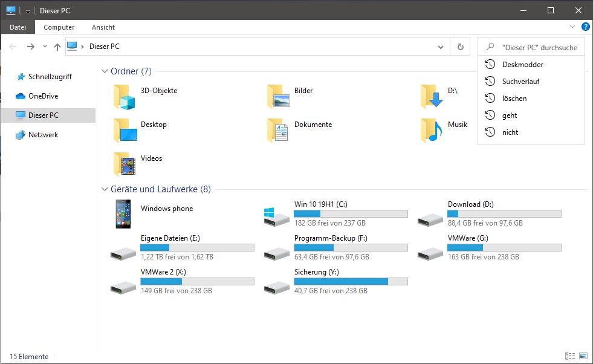Select the Programm-Backup (F:) drive icon

pyautogui.click(x=276, y=253)
